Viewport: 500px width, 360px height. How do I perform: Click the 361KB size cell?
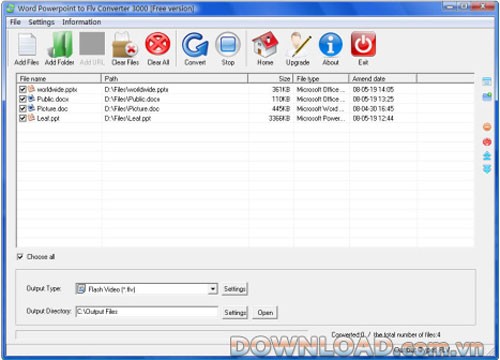pyautogui.click(x=281, y=89)
